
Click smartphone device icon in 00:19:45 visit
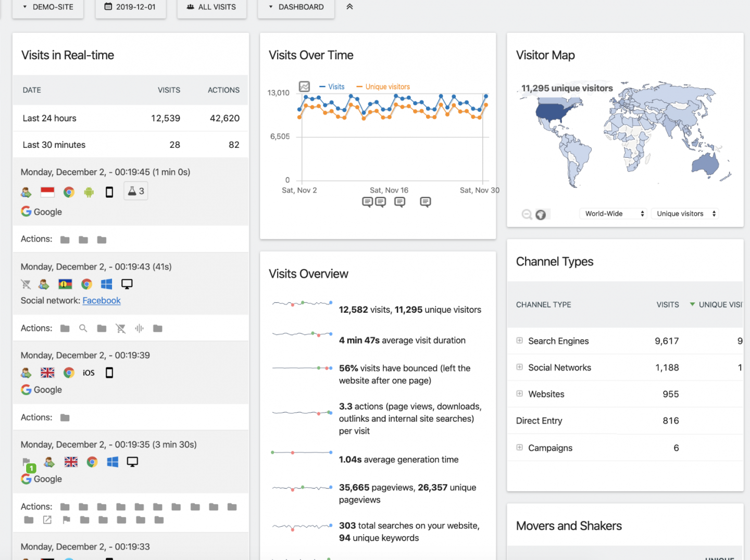[109, 192]
